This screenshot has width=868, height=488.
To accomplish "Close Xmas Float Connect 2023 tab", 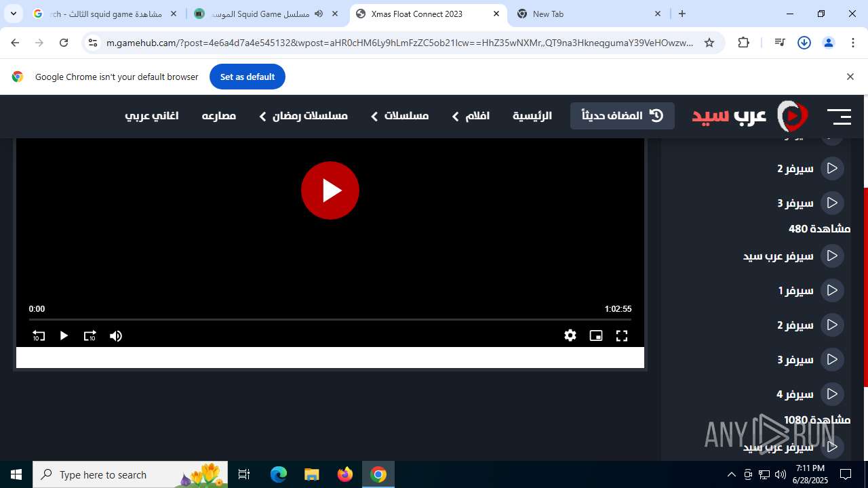I will click(x=496, y=14).
